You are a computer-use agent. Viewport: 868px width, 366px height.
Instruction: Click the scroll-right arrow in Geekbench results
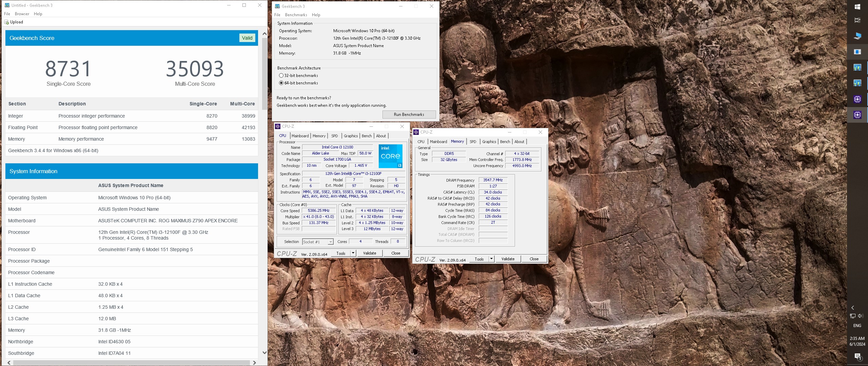[254, 363]
